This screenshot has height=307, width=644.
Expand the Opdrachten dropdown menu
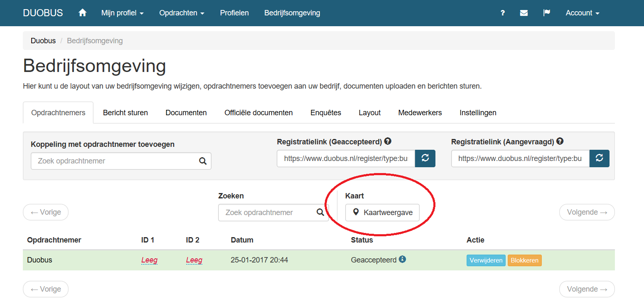click(x=182, y=13)
